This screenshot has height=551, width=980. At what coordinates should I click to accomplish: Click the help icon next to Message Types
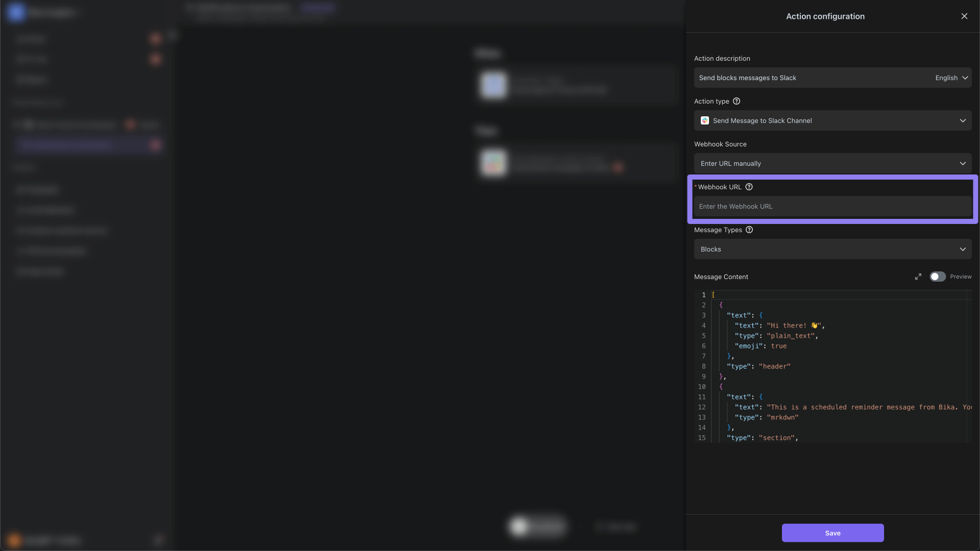tap(749, 231)
